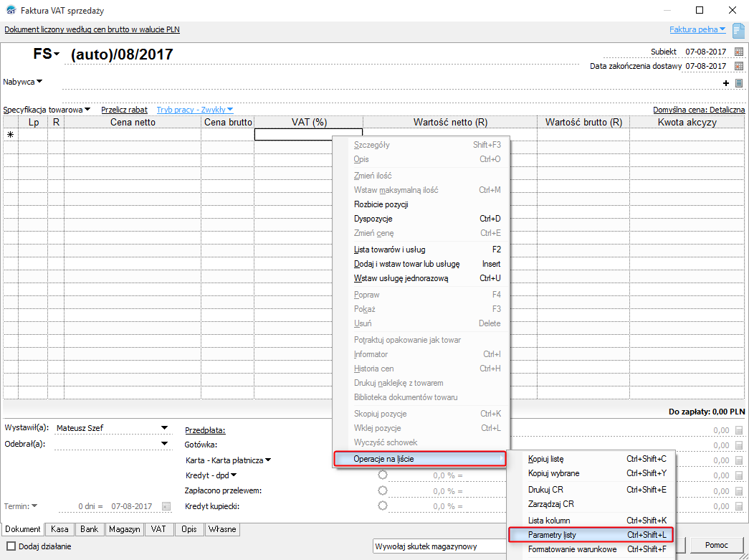Click the application icon in title bar

11,10
